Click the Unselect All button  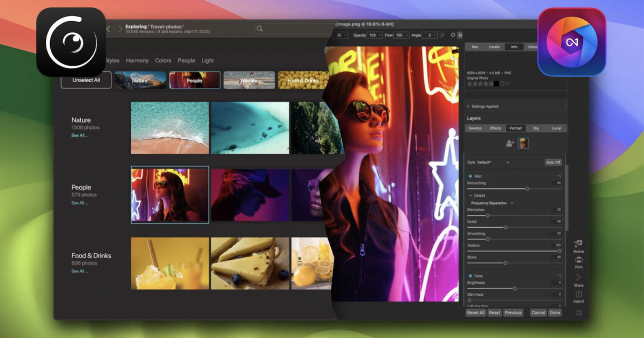[86, 80]
